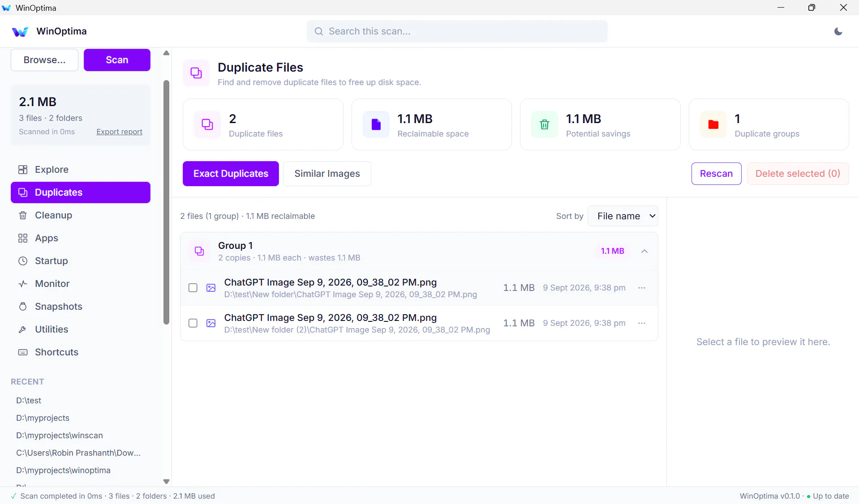Image resolution: width=859 pixels, height=504 pixels.
Task: Click the Explore sidebar icon
Action: coord(23,170)
